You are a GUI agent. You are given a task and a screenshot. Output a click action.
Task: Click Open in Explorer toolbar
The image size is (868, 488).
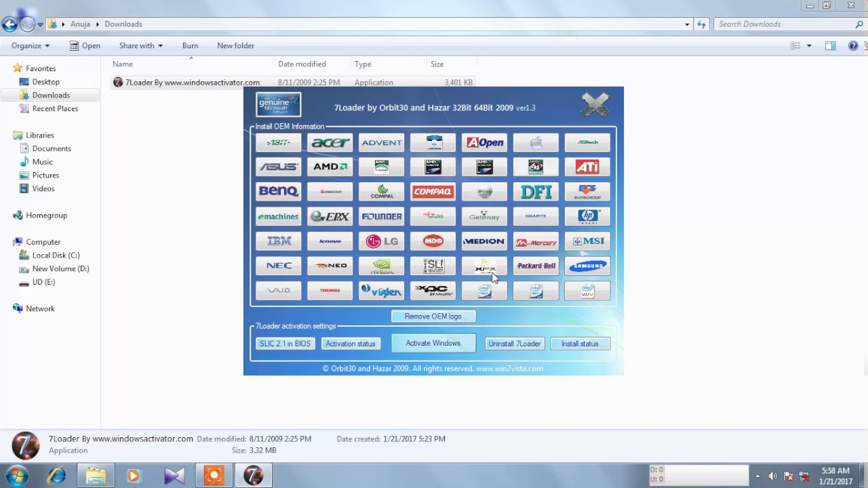85,45
